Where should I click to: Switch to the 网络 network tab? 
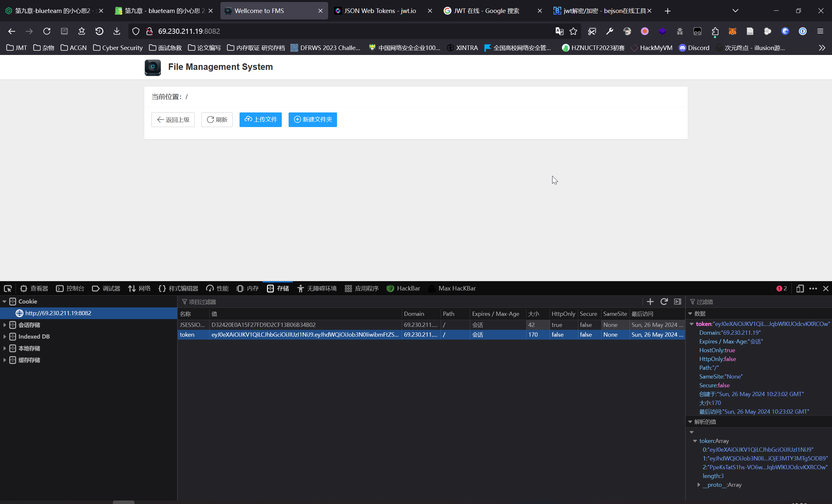[x=139, y=289]
